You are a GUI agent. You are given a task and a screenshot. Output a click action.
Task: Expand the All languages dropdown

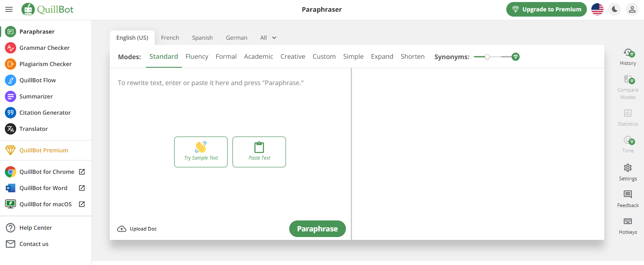(x=268, y=38)
